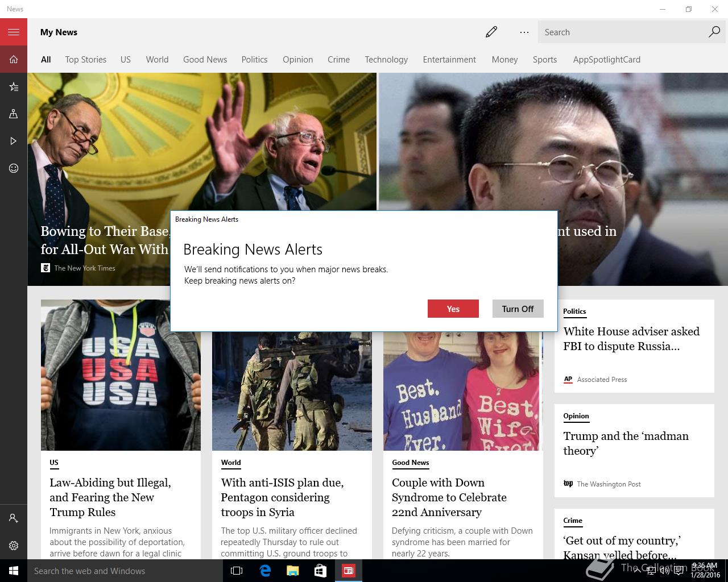
Task: Click the pencil edit icon
Action: [491, 32]
